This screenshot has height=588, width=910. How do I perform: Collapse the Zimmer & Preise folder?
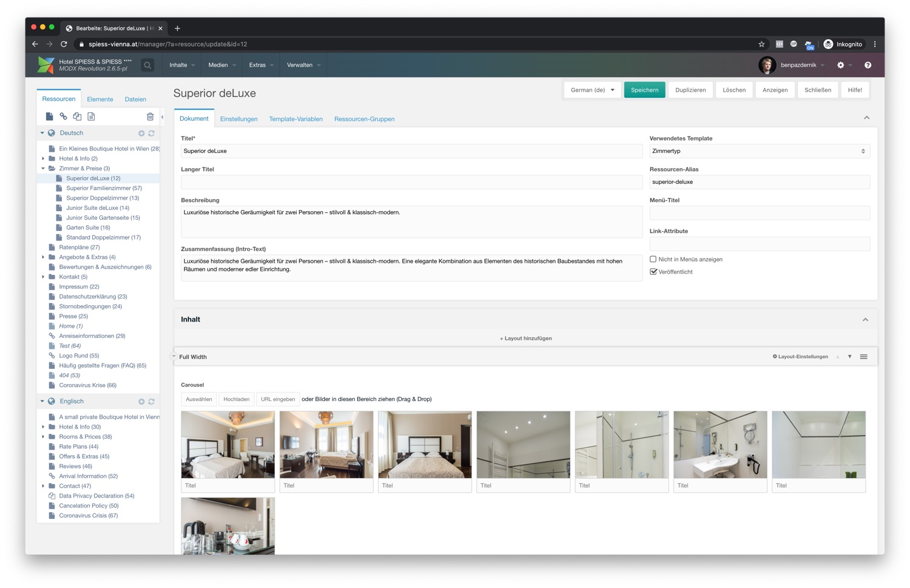coord(43,169)
